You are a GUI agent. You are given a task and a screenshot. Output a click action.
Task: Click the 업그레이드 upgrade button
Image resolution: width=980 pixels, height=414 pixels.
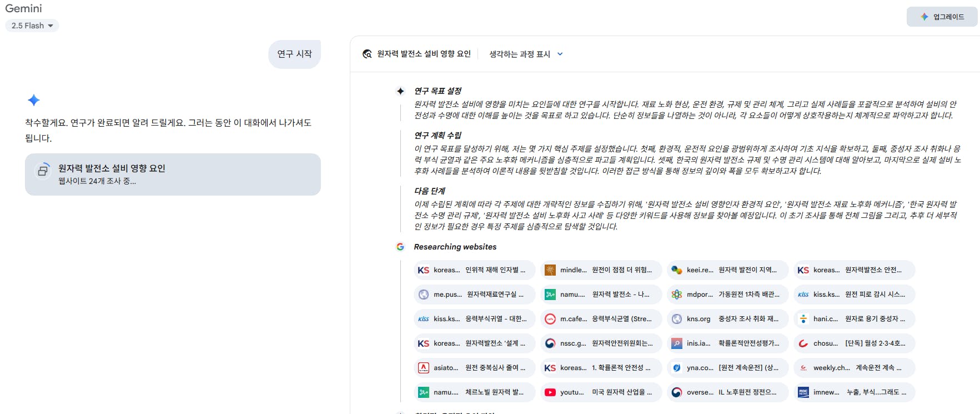[942, 17]
